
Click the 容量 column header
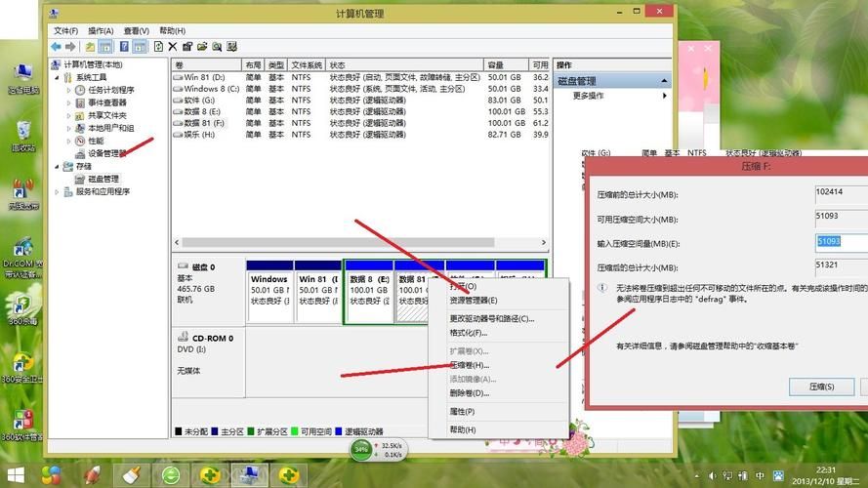[506, 65]
